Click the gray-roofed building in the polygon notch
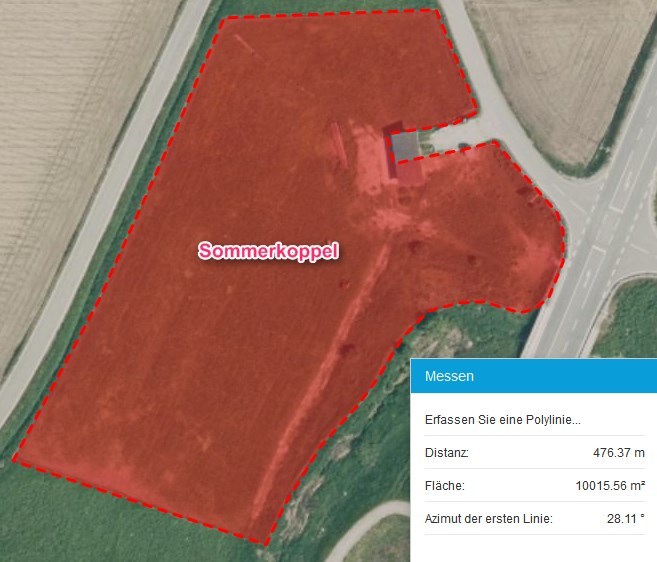Screen dimensions: 657x562 click(405, 146)
